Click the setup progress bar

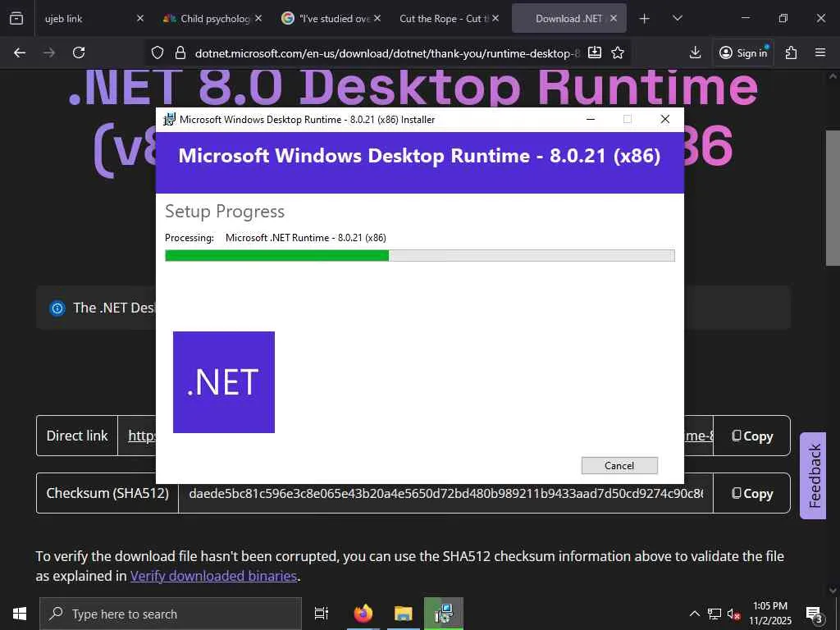419,256
